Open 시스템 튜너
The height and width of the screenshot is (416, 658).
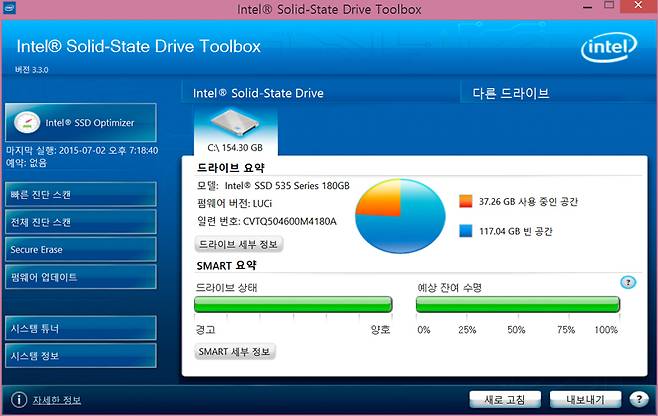click(81, 328)
